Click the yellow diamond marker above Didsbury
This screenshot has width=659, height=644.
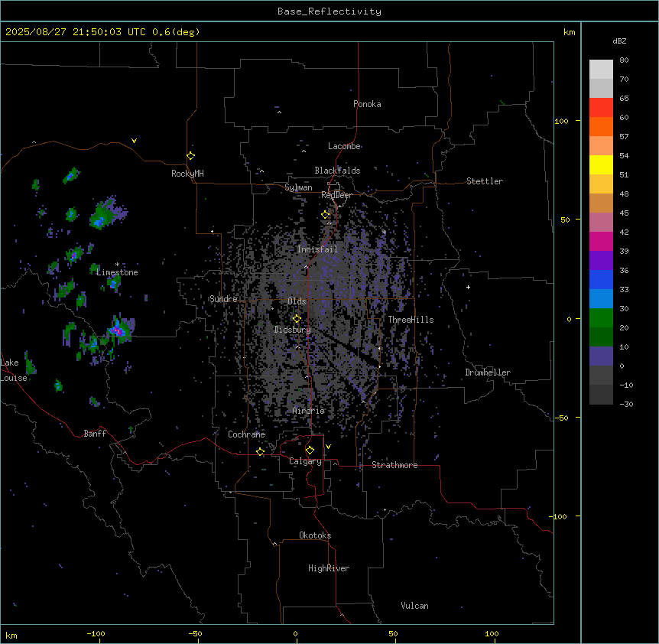297,319
